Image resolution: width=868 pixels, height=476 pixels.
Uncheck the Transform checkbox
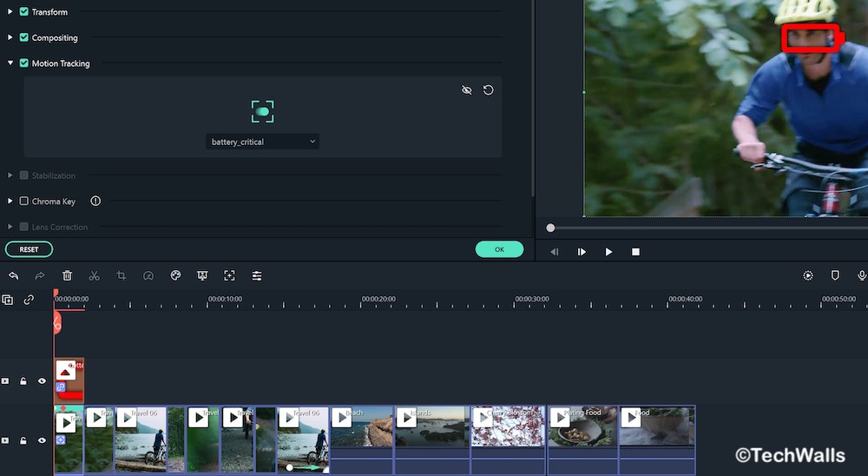(24, 12)
